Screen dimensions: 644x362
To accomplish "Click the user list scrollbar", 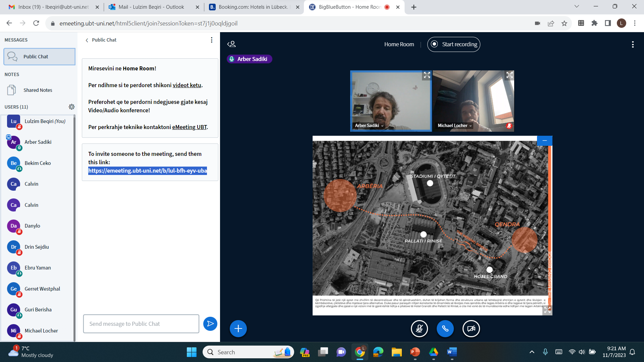I will [x=74, y=228].
